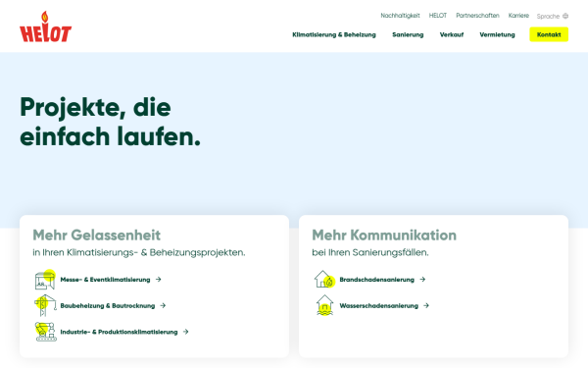Screen dimensions: 588x368
Task: Click the Brandschadensanierung house fire icon
Action: [x=324, y=280]
